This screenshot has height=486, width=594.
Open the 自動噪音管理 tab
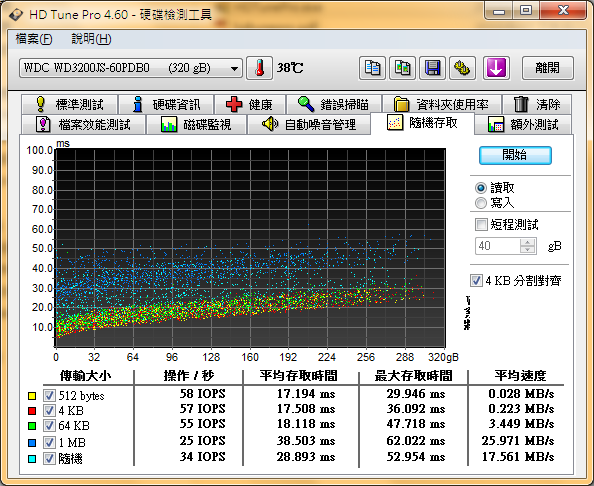click(309, 124)
